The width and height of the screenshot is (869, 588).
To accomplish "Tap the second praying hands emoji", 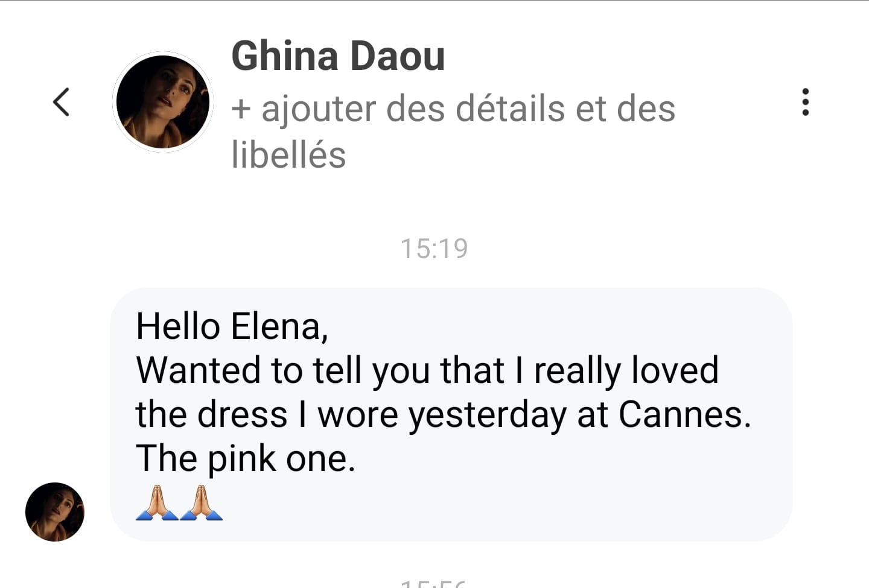I will pyautogui.click(x=202, y=502).
